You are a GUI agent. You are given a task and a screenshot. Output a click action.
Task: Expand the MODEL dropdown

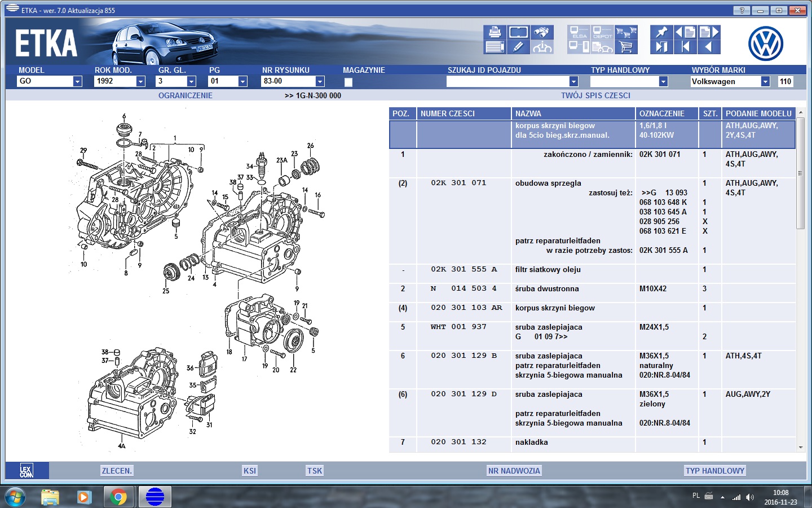pos(77,81)
